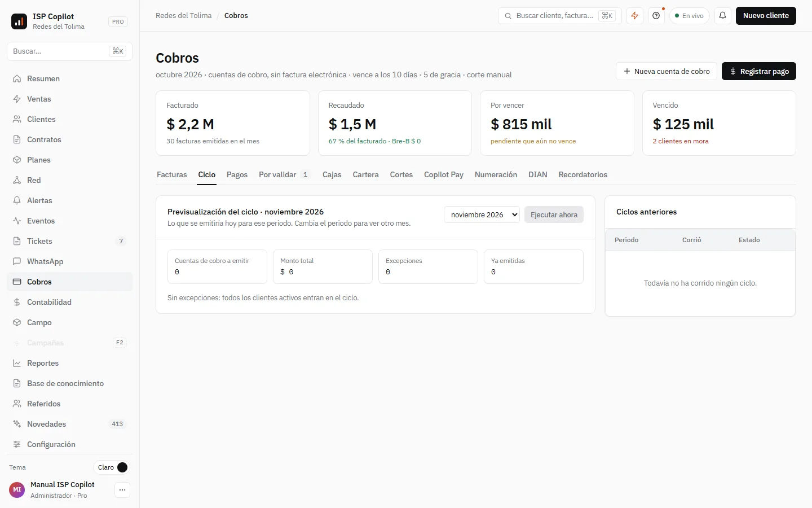
Task: Open Tickets in the sidebar
Action: point(69,241)
